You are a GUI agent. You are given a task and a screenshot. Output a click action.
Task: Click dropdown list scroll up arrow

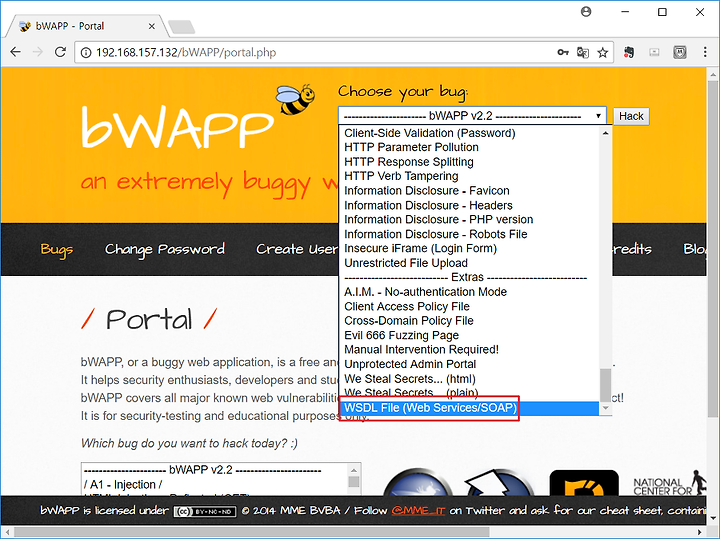coord(605,133)
